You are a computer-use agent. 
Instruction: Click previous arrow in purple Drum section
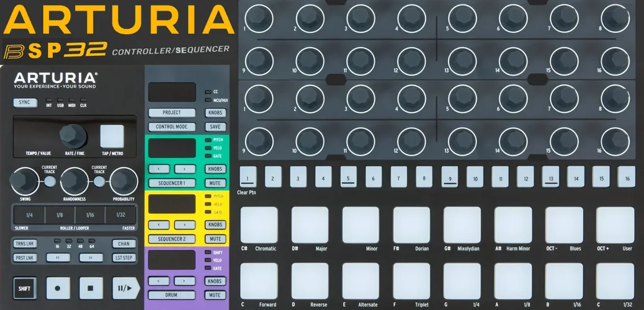coord(158,281)
